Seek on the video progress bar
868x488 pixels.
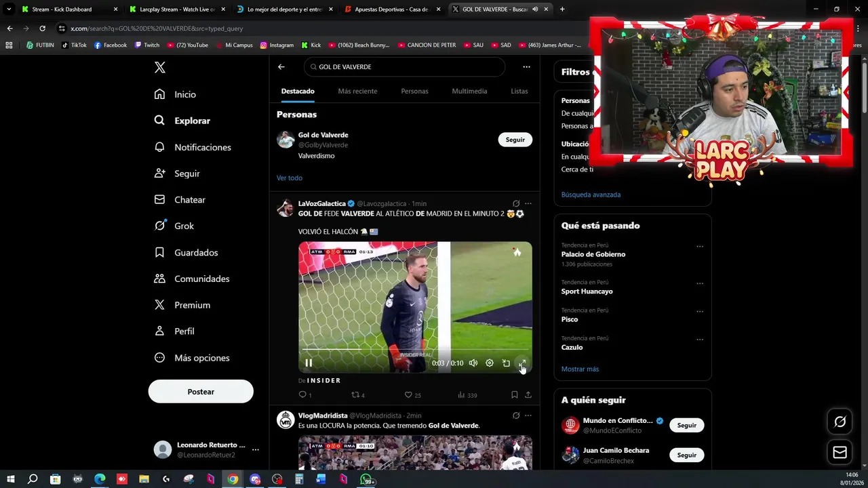[415, 350]
